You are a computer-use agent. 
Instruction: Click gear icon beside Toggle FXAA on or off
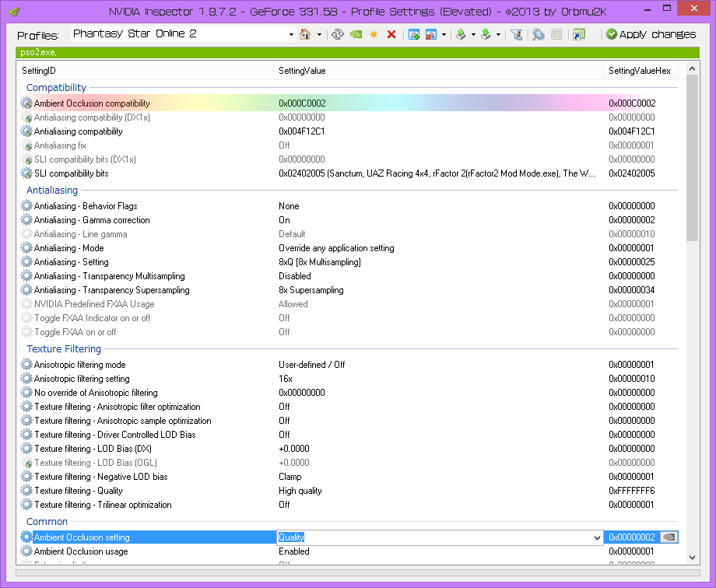[26, 332]
